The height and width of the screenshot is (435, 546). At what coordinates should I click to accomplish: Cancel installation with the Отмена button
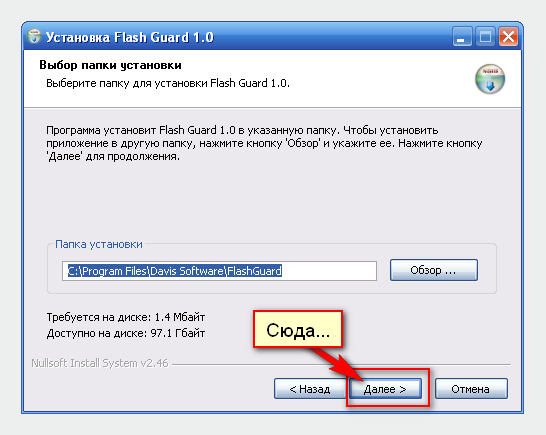coord(471,389)
